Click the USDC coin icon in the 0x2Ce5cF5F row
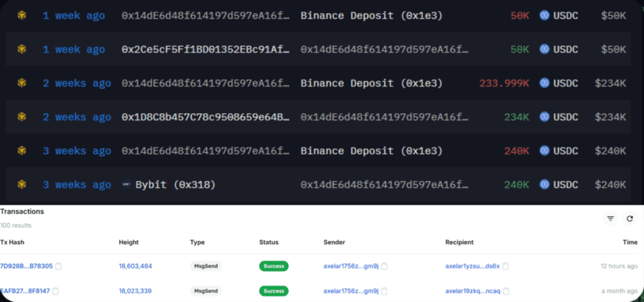644x302 pixels. coord(545,50)
